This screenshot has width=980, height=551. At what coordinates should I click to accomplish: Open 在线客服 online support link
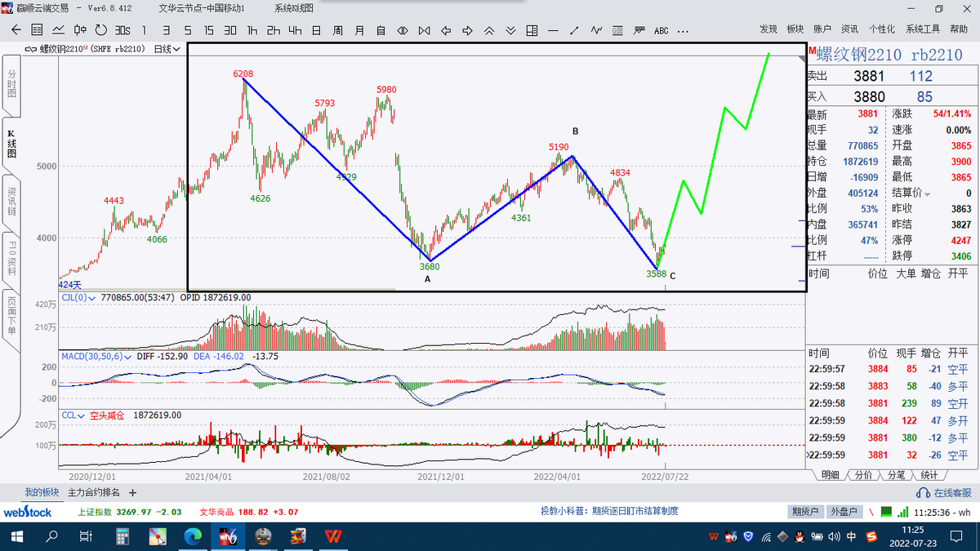945,493
